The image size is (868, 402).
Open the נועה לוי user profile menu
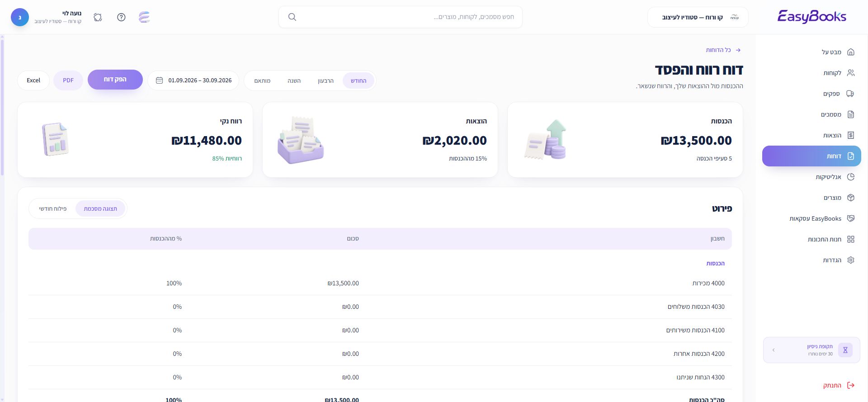(47, 17)
